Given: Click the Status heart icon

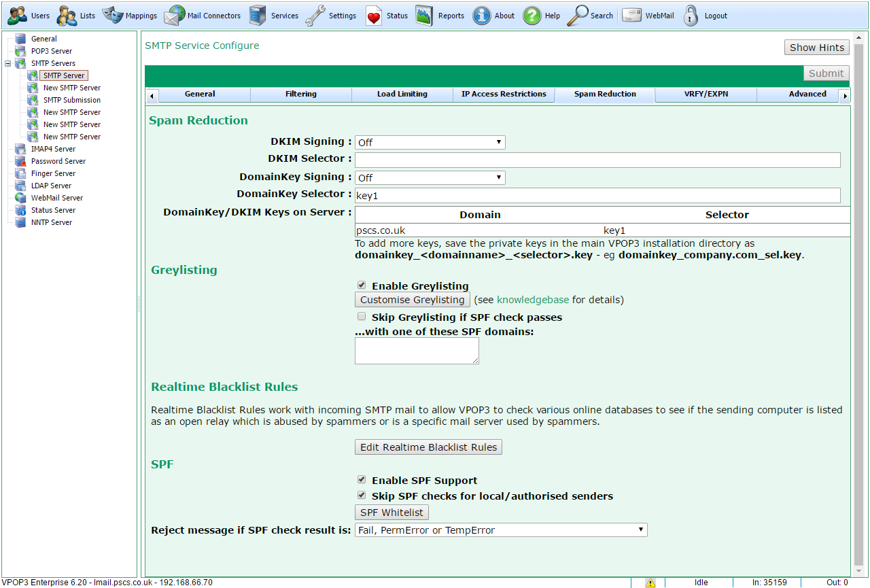Looking at the screenshot, I should tap(373, 16).
